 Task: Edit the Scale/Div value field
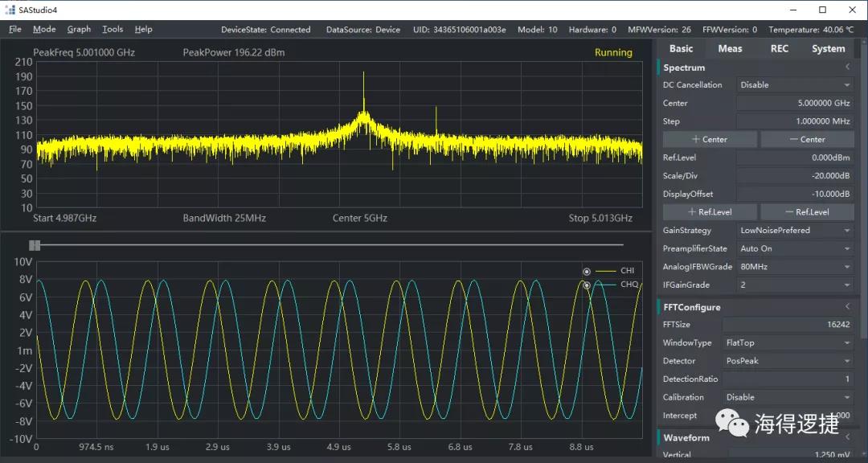795,176
